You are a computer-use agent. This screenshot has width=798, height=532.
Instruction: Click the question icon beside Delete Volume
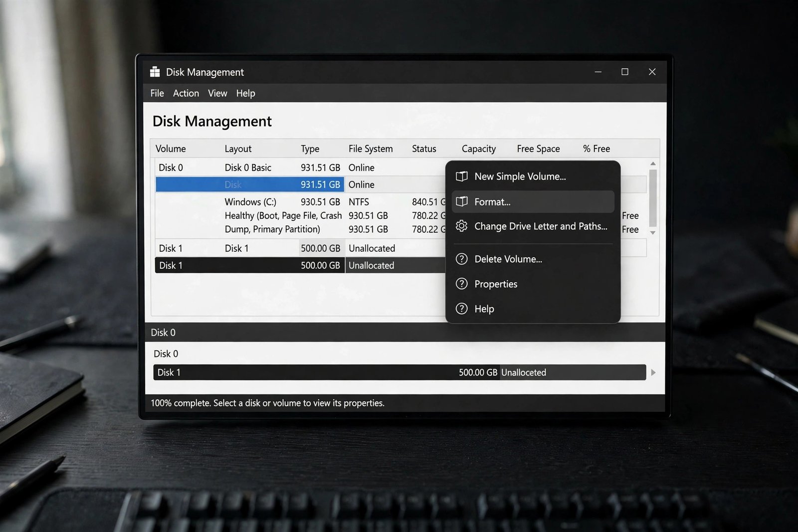click(x=462, y=259)
